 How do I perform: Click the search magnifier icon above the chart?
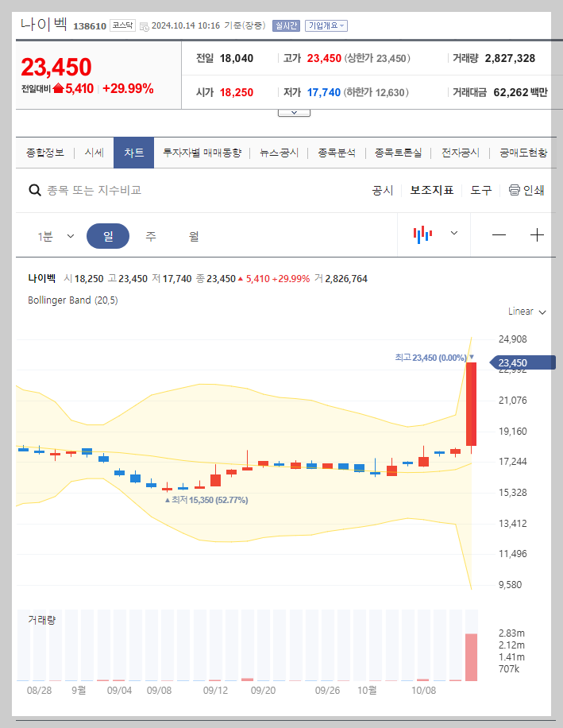point(35,191)
